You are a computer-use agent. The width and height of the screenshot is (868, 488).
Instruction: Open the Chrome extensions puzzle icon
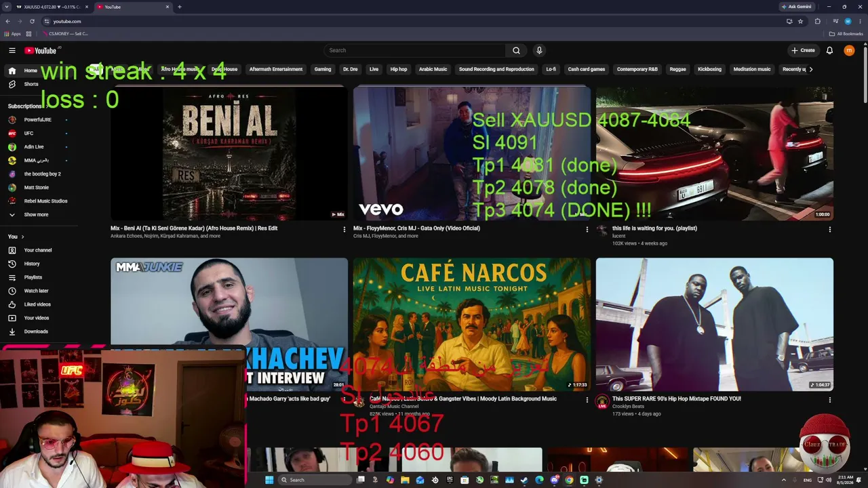coord(818,21)
